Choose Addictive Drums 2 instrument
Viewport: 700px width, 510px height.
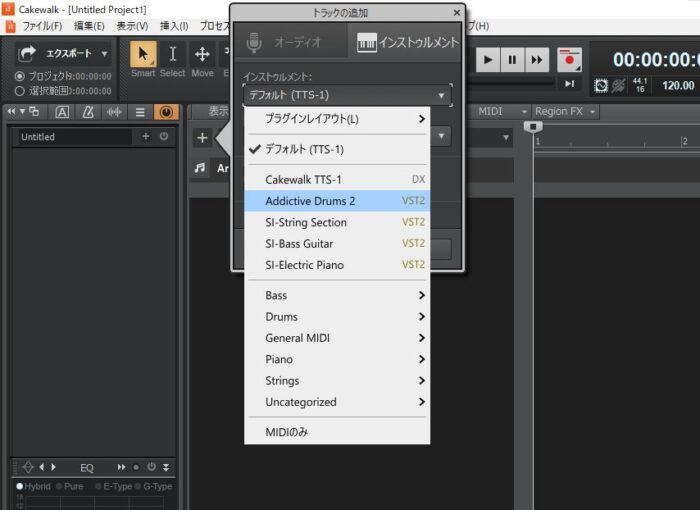(x=337, y=201)
